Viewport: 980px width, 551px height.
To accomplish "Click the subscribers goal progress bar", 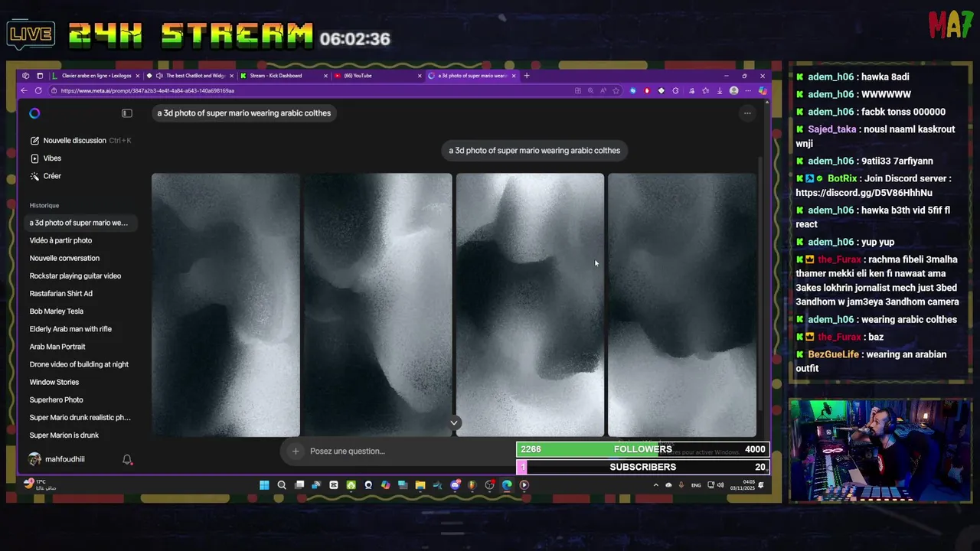I will tap(642, 467).
